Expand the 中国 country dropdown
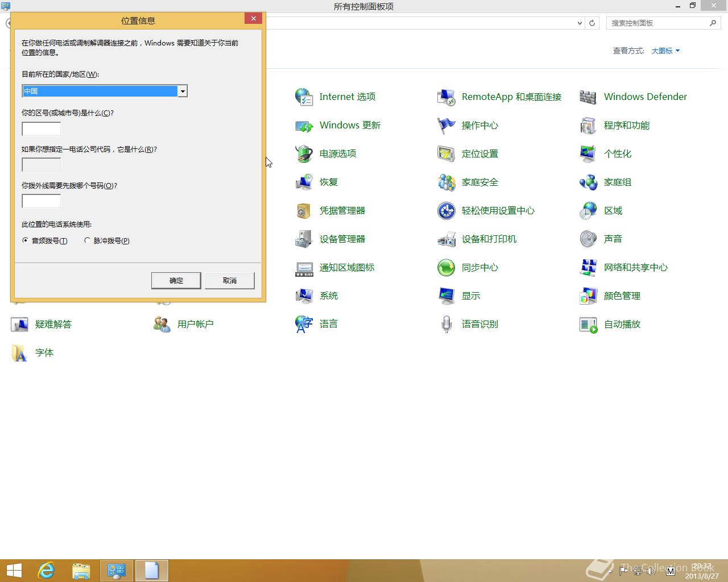The width and height of the screenshot is (728, 582). [x=182, y=91]
